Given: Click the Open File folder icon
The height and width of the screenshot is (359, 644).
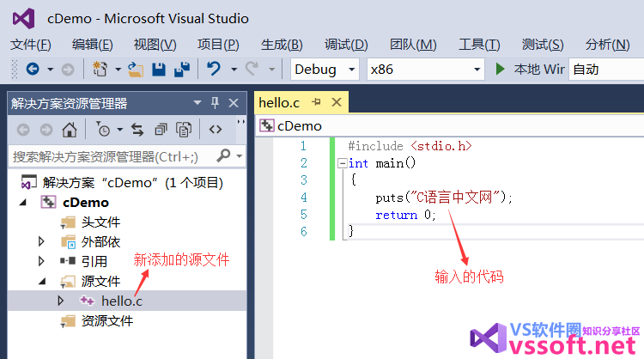Looking at the screenshot, I should (x=136, y=70).
